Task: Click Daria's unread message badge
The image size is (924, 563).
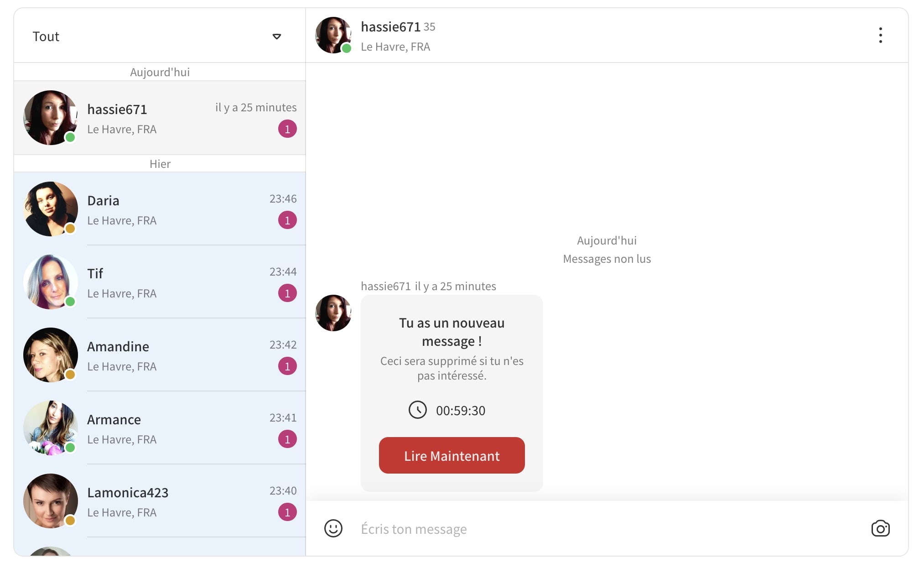Action: pyautogui.click(x=287, y=220)
